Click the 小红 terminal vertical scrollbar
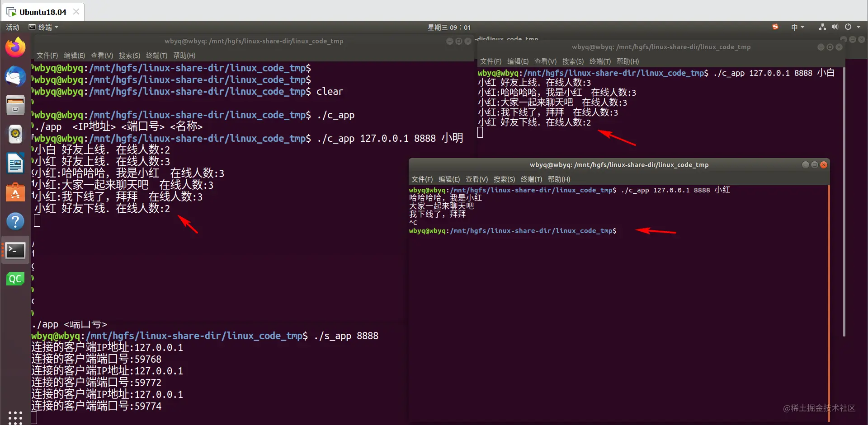This screenshot has width=868, height=425. pyautogui.click(x=828, y=304)
